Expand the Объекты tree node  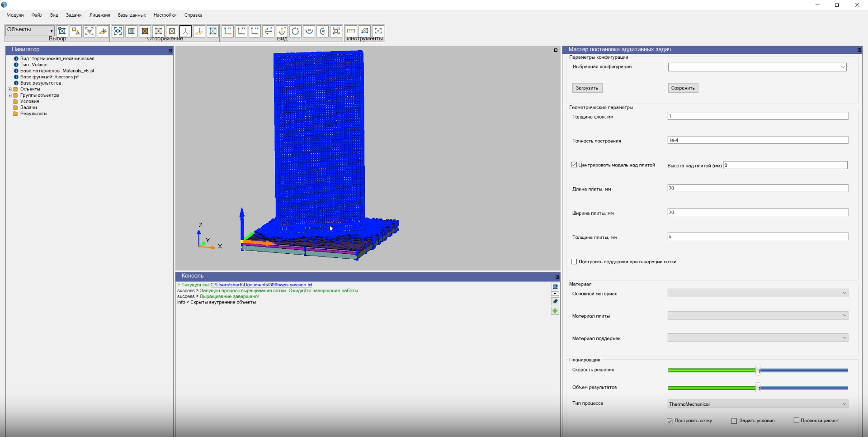tap(10, 89)
